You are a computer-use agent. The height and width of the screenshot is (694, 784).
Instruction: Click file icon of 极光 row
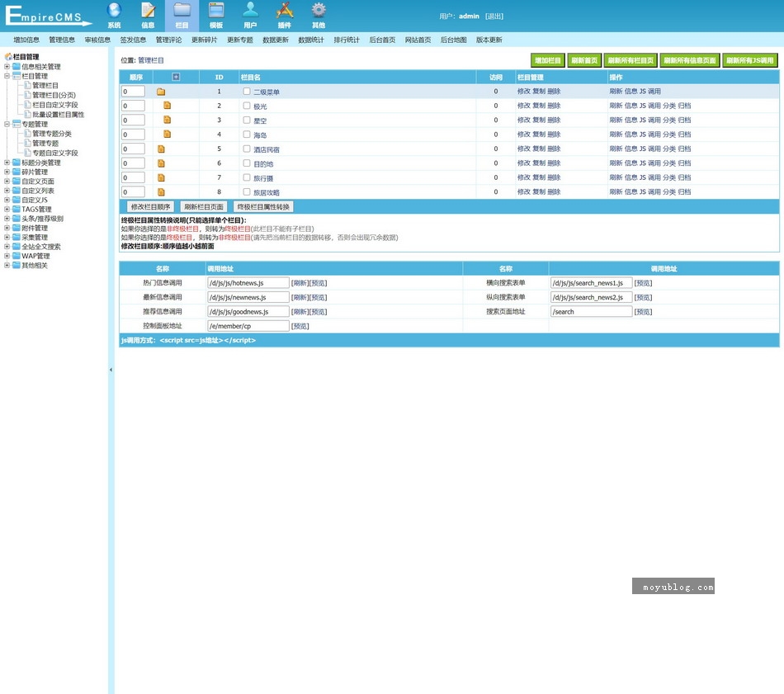click(167, 106)
